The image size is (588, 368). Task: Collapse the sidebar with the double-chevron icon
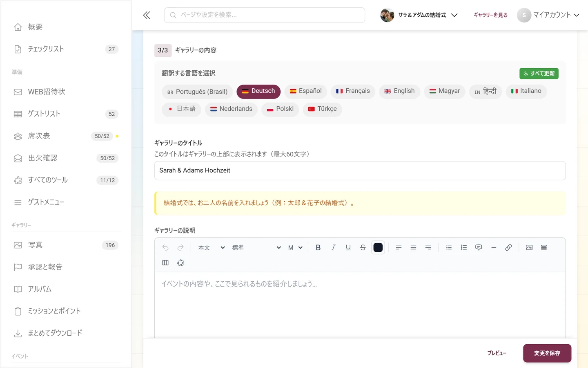click(x=147, y=15)
